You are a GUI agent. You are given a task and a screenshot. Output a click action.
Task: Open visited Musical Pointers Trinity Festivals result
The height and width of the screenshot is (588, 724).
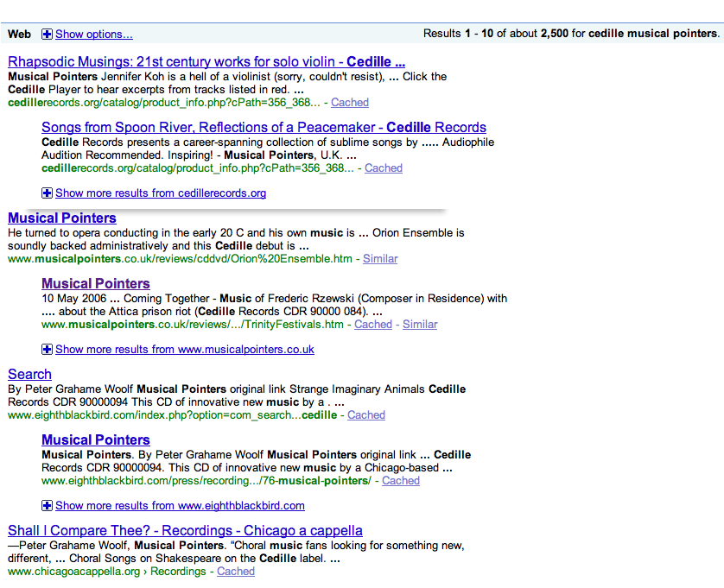96,284
